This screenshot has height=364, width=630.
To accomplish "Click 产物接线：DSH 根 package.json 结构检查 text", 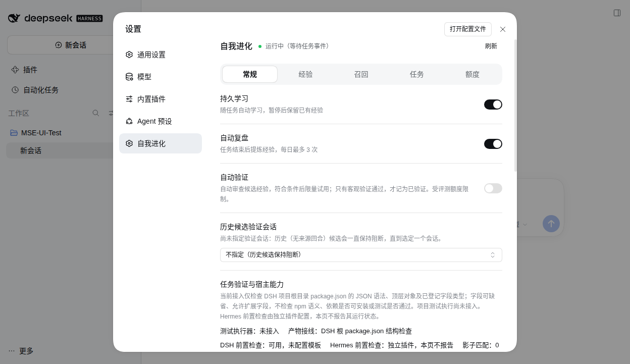I will (350, 331).
